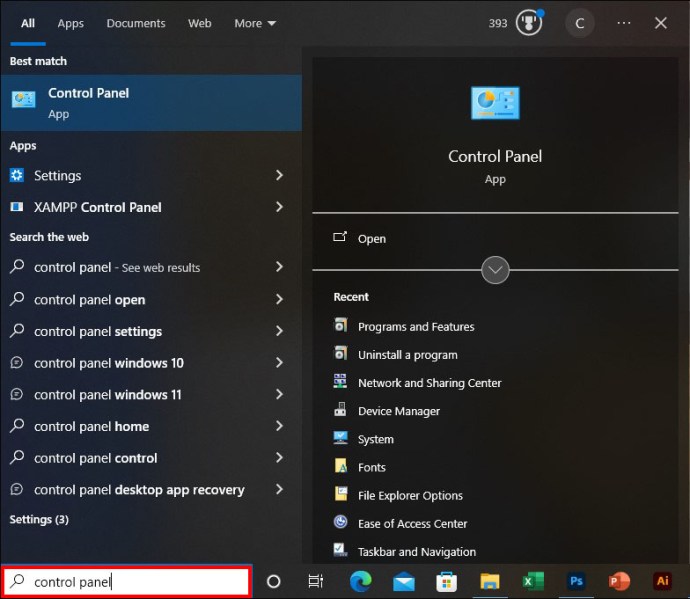Image resolution: width=690 pixels, height=599 pixels.
Task: Click the XAMPP Control Panel icon
Action: click(17, 207)
